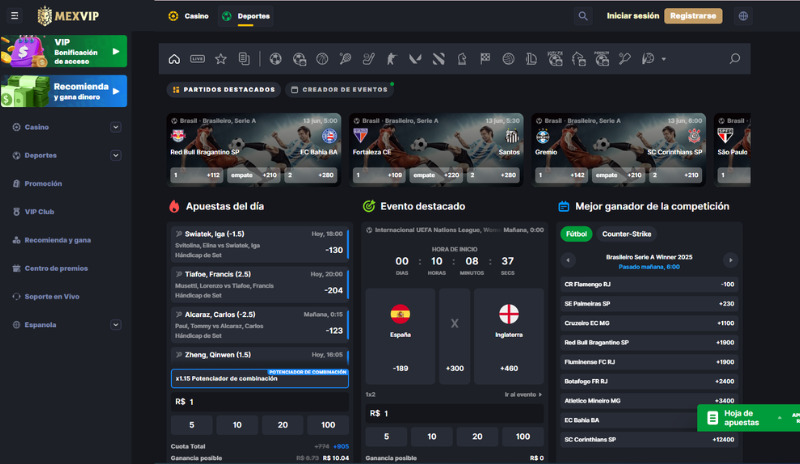The width and height of the screenshot is (800, 464).
Task: Expand the Casino sidebar chevron
Action: pos(116,127)
